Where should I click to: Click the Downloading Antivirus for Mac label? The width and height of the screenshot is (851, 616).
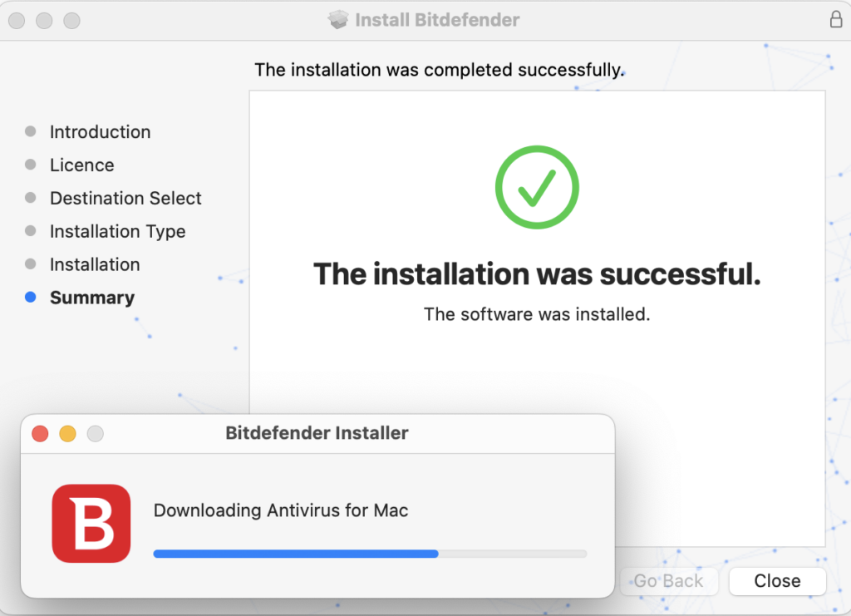[x=281, y=510]
